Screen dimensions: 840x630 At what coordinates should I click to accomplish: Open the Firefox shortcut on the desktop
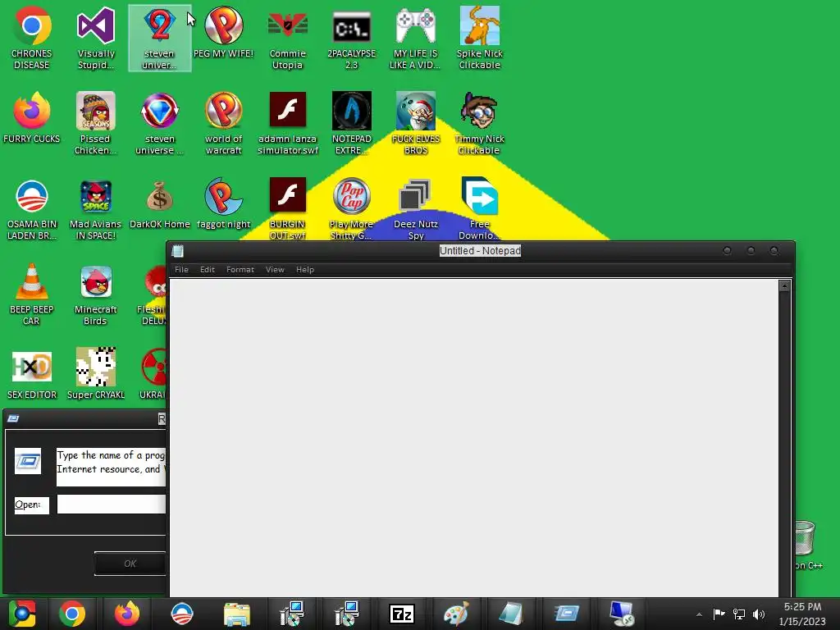click(32, 118)
